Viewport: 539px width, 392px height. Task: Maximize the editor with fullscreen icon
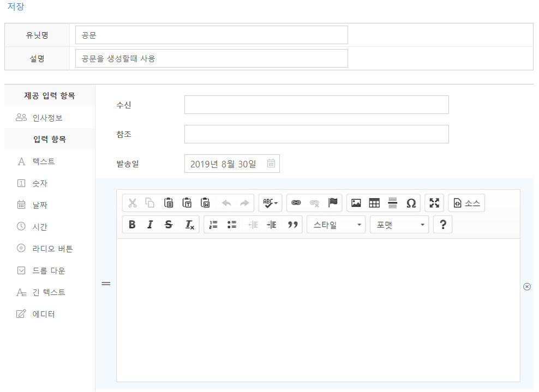434,203
